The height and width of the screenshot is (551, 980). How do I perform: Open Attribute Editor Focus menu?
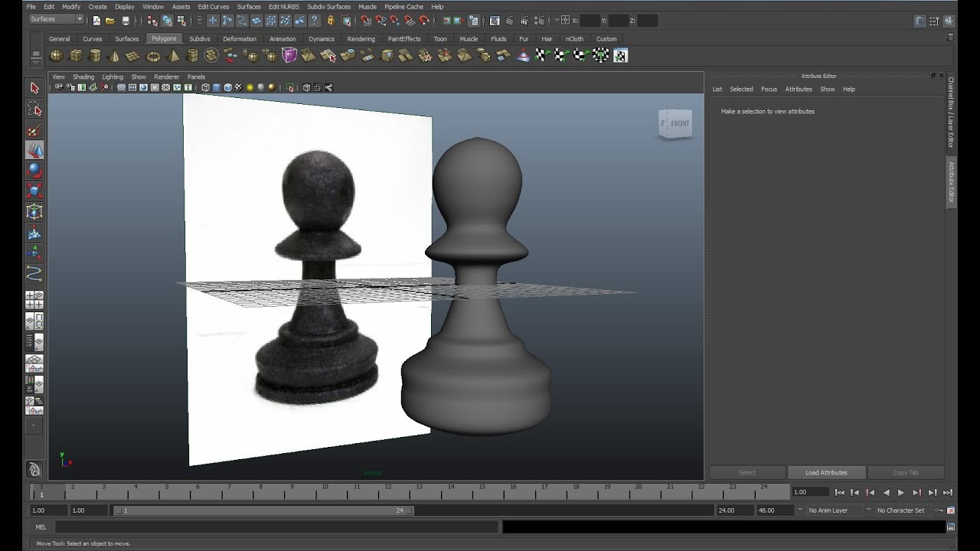769,90
